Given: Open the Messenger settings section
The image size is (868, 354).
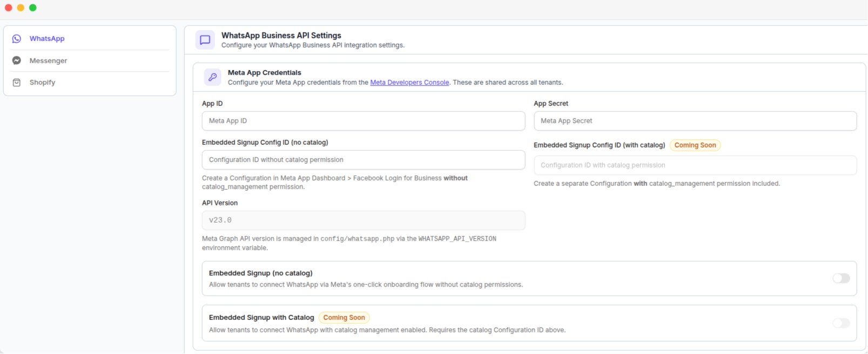Looking at the screenshot, I should [90, 61].
